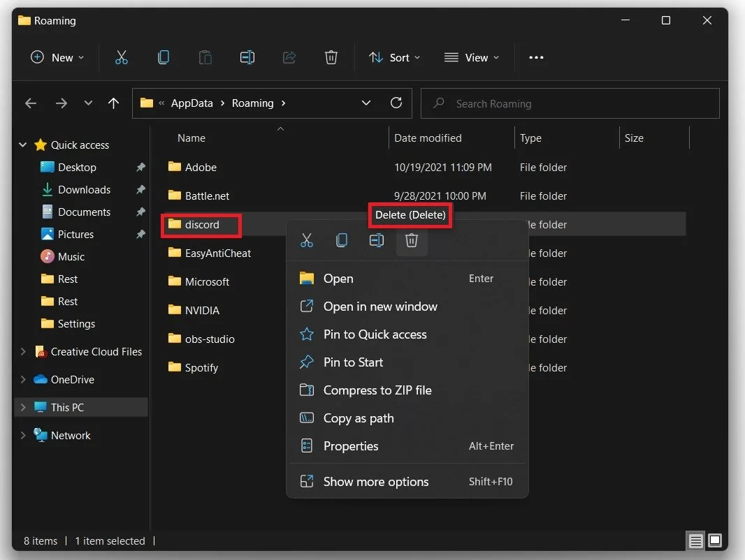This screenshot has width=745, height=560.
Task: Open Desktop in Quick access
Action: click(77, 167)
